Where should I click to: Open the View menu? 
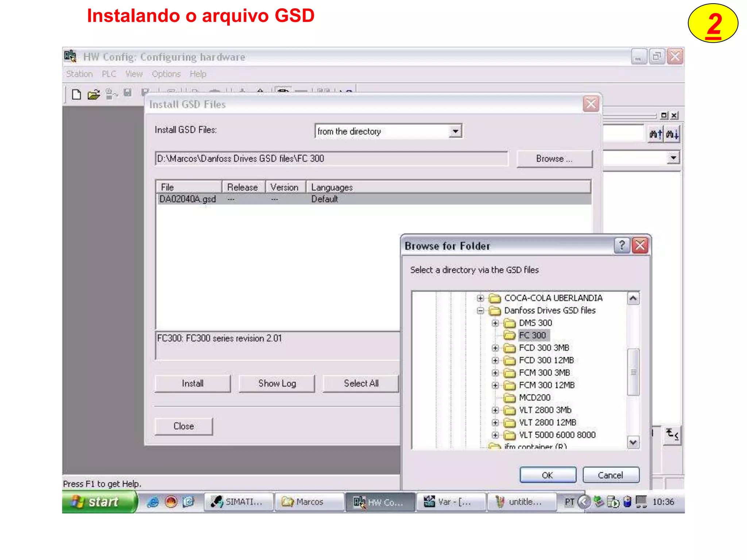(x=134, y=74)
